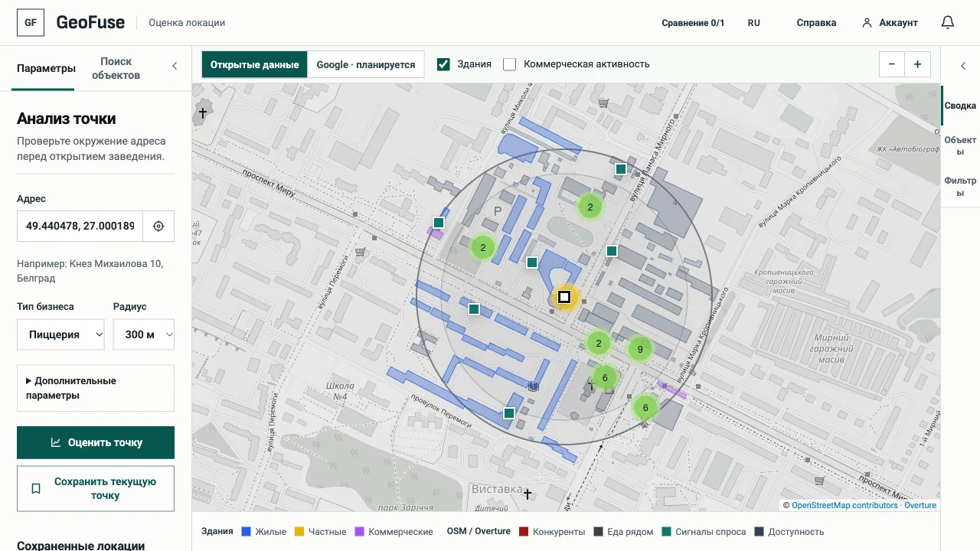Open Справка link

pos(816,23)
